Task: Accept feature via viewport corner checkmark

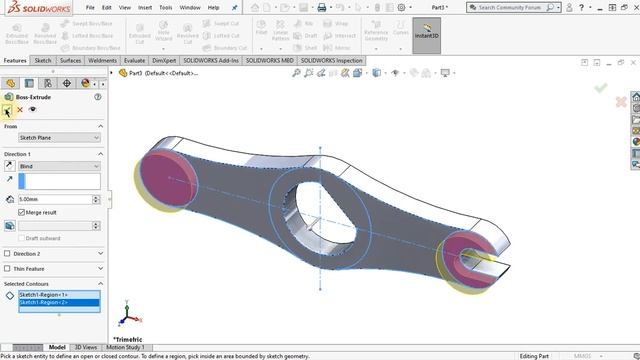Action: click(600, 88)
